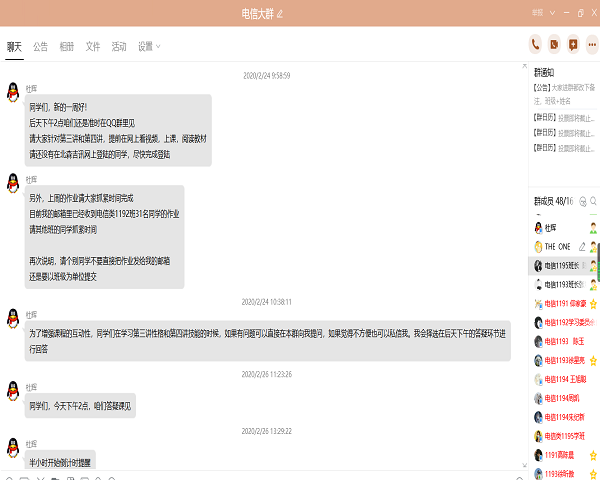Click the scroll-up arrow atop the chat area
The image size is (600, 480).
coord(524,66)
